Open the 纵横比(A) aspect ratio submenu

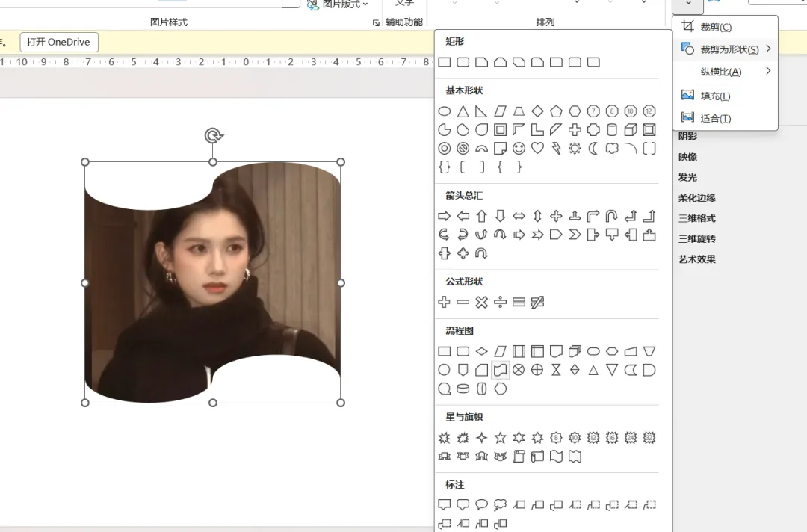(x=725, y=72)
